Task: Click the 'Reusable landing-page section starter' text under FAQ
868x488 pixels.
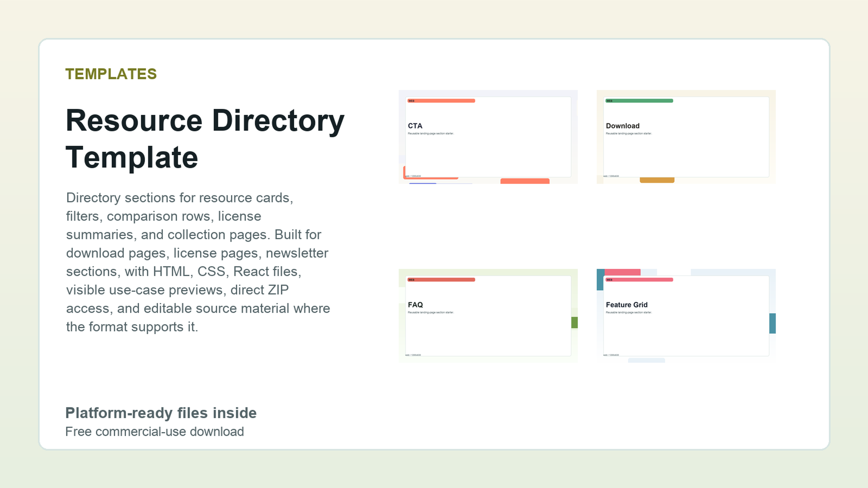Action: tap(431, 313)
